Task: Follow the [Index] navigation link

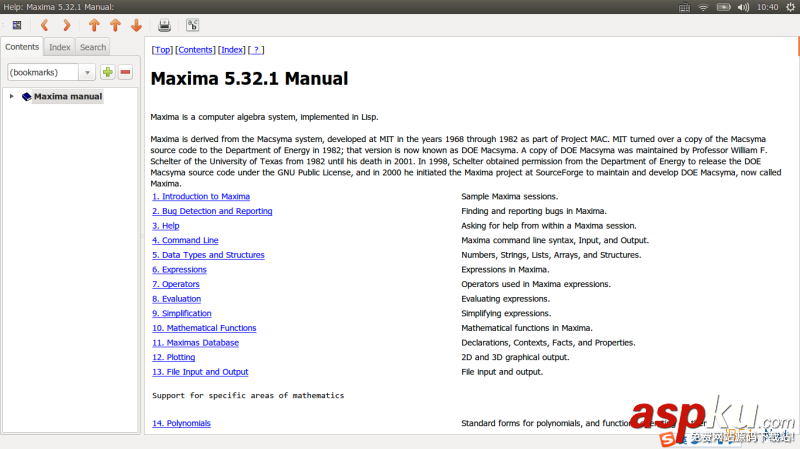Action: click(232, 49)
